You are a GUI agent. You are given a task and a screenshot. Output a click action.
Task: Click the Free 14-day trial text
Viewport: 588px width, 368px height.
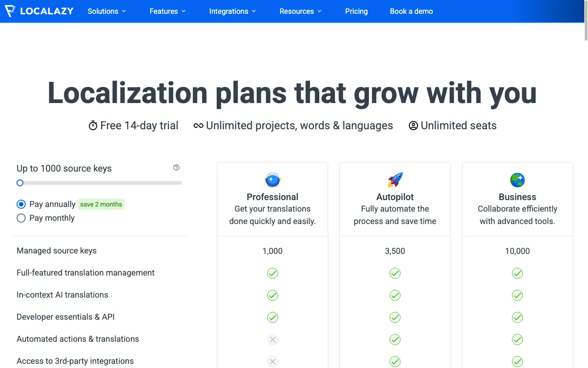(139, 126)
